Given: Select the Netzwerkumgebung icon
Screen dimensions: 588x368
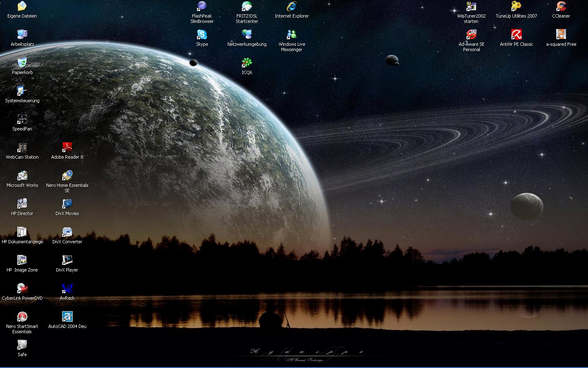Looking at the screenshot, I should tap(247, 34).
